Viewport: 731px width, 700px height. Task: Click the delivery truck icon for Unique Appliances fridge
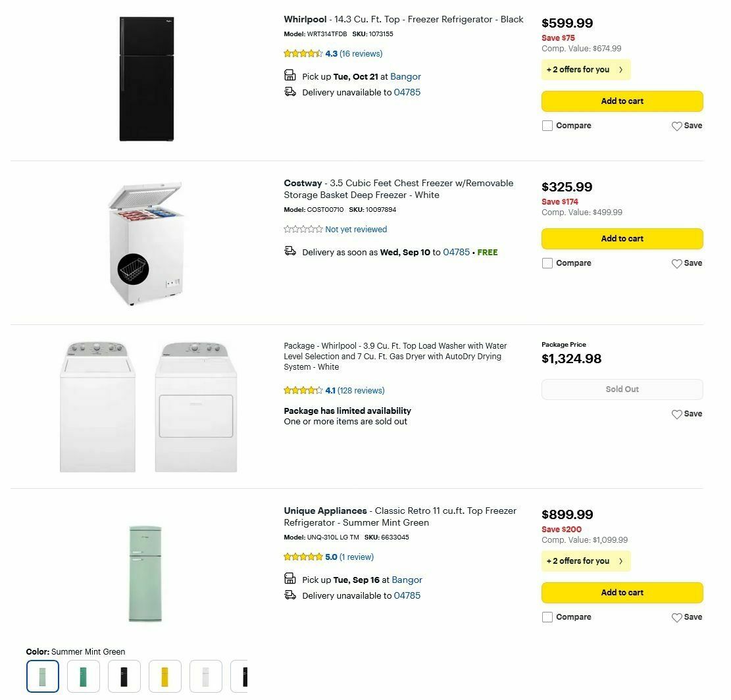290,595
